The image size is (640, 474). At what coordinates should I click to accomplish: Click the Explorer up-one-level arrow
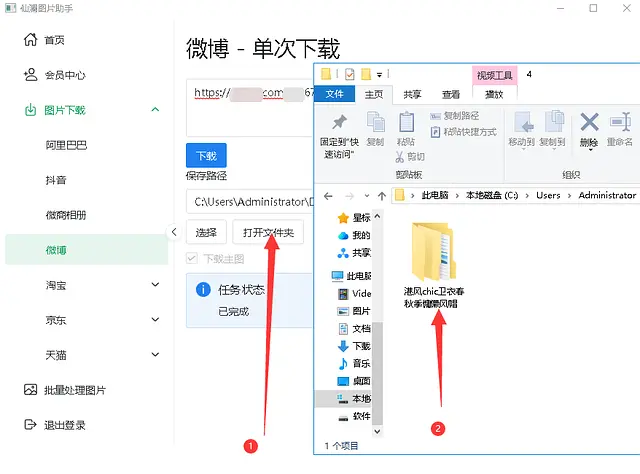point(382,196)
